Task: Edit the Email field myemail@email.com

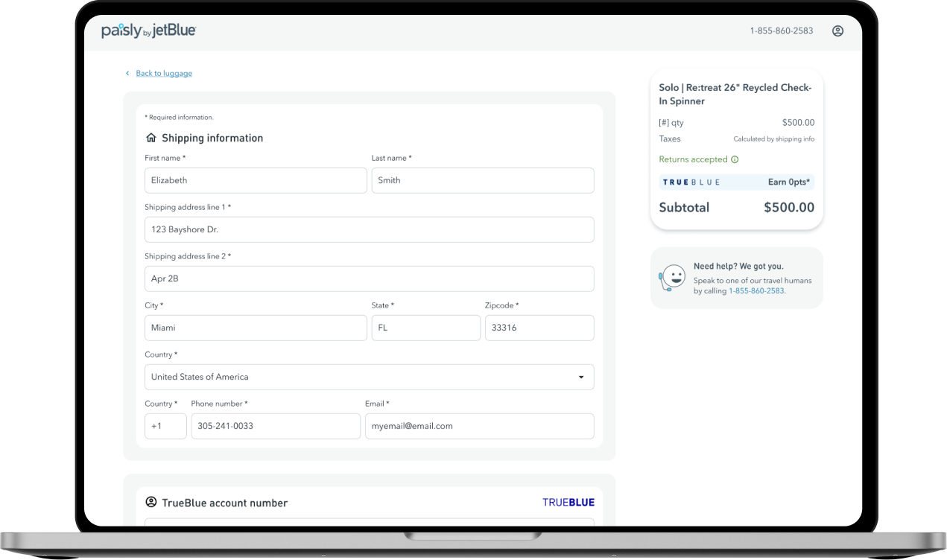Action: (480, 426)
